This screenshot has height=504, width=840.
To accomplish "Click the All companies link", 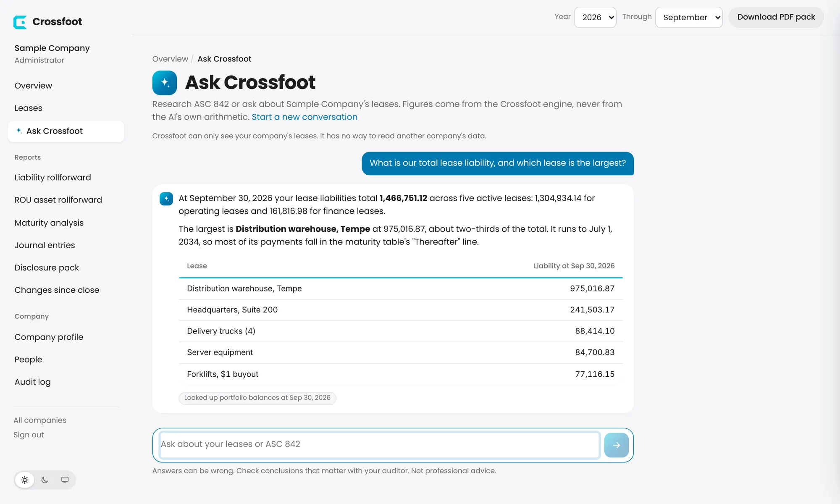I will coord(40,420).
